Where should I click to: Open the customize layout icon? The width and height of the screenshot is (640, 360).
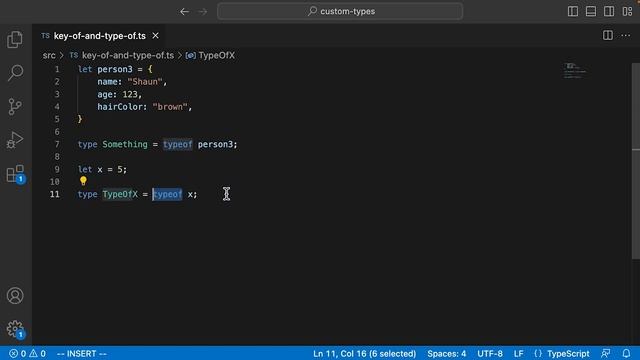[627, 11]
